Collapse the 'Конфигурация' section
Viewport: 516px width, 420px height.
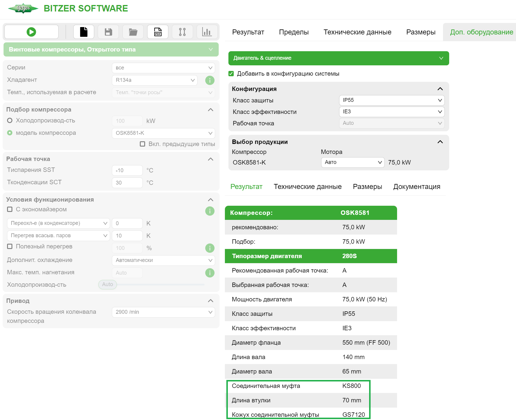pos(440,89)
